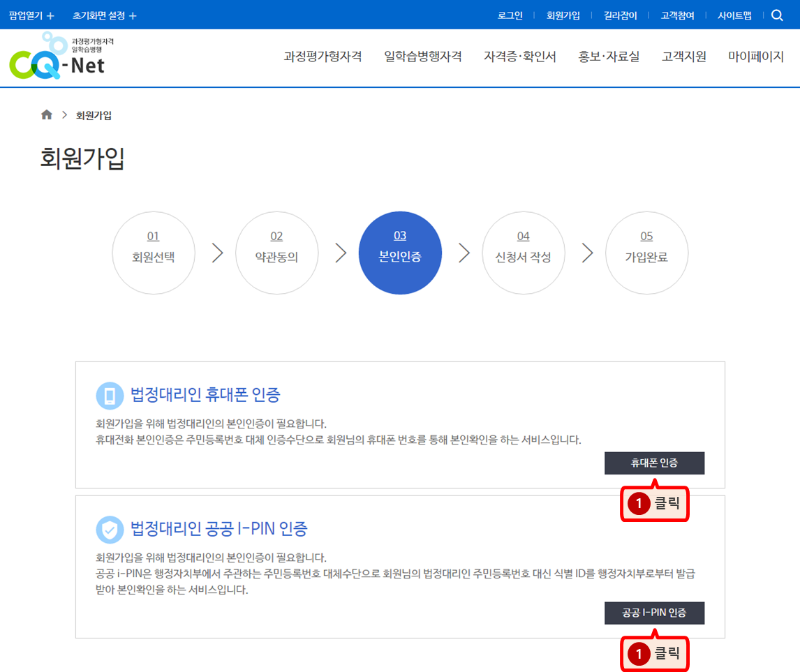Screen dimensions: 800x672
Task: Click the Q-Net logo
Action: point(61,56)
